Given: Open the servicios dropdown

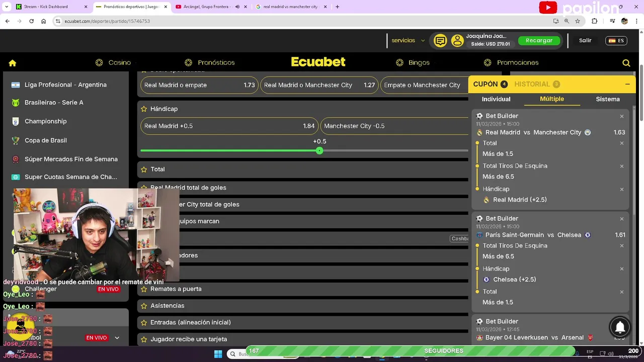Looking at the screenshot, I should coord(408,41).
